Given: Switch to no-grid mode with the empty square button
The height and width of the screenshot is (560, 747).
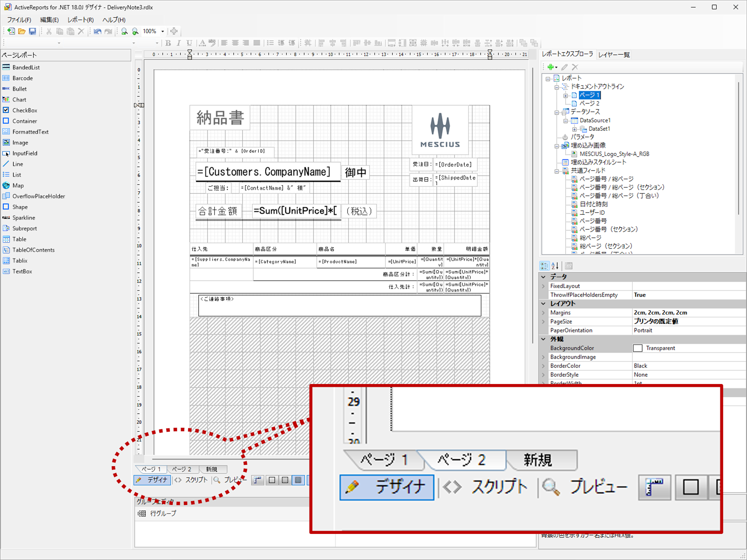Looking at the screenshot, I should [272, 480].
